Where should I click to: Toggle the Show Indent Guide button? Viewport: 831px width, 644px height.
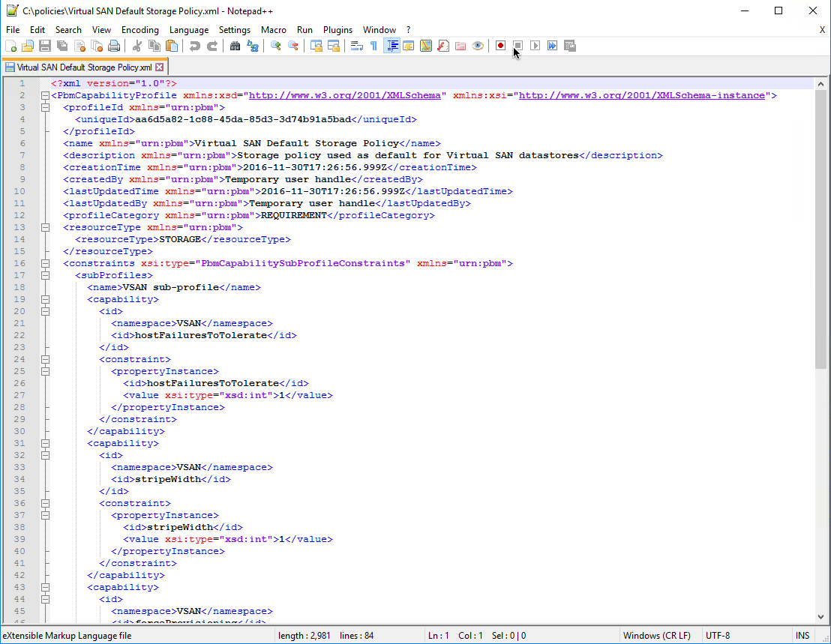click(391, 46)
